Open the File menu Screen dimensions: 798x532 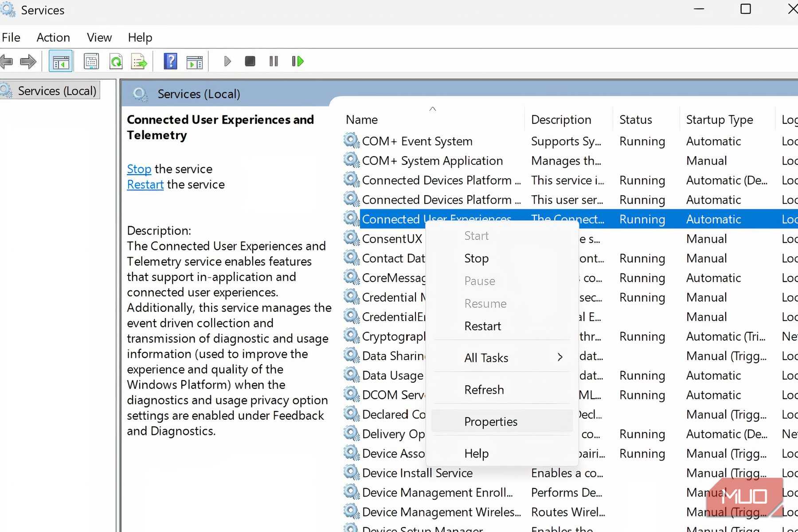pyautogui.click(x=11, y=37)
